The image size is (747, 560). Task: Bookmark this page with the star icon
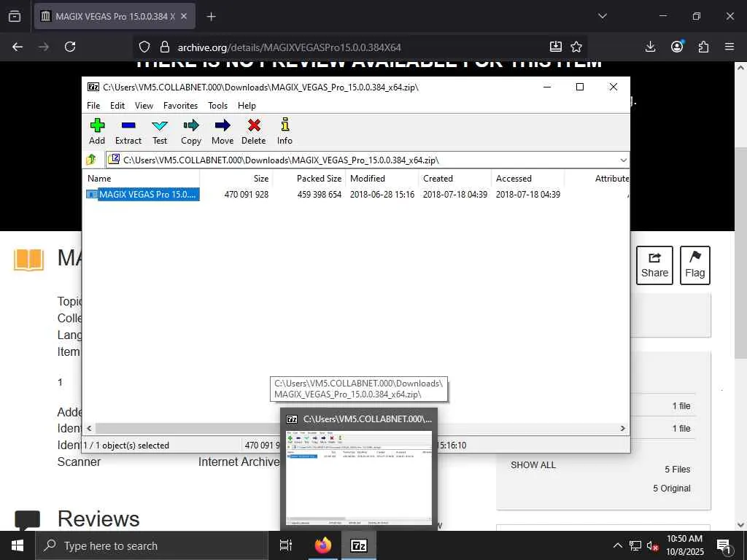tap(576, 47)
